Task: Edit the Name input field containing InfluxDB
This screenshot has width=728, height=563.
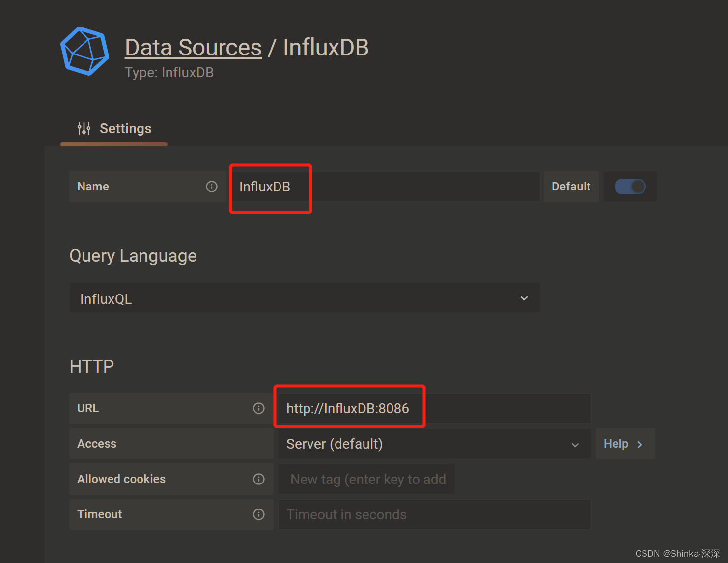Action: (386, 187)
